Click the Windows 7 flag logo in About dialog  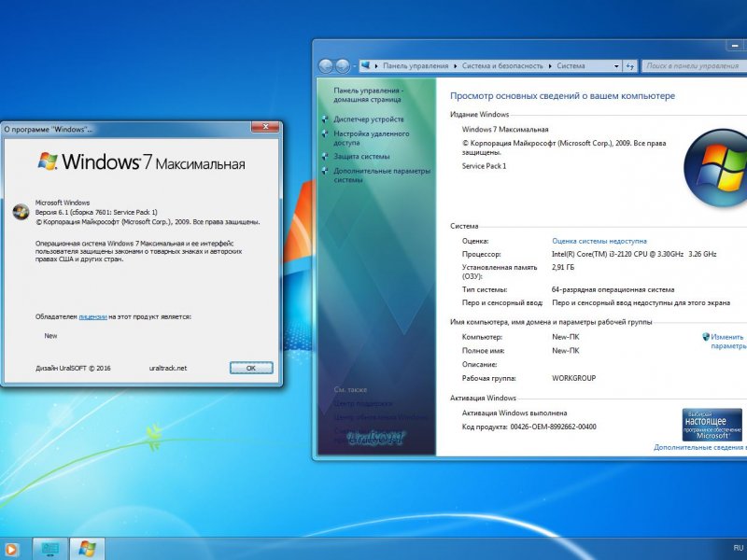(x=48, y=161)
